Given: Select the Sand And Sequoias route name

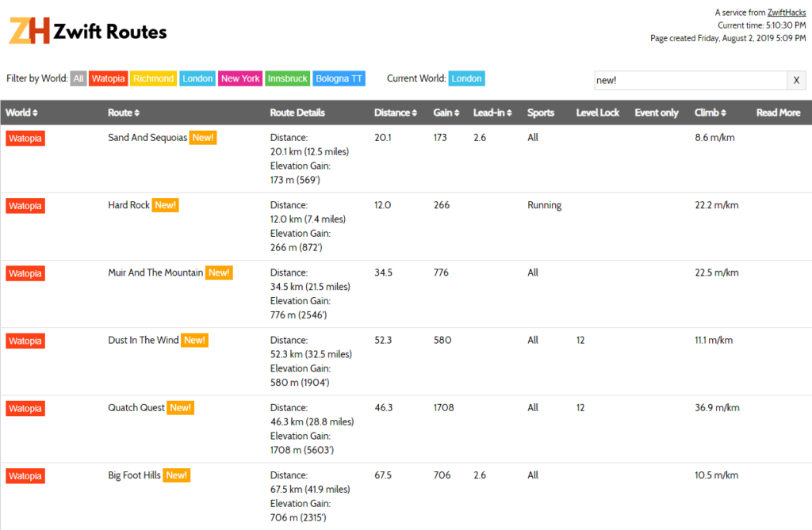Looking at the screenshot, I should 147,138.
